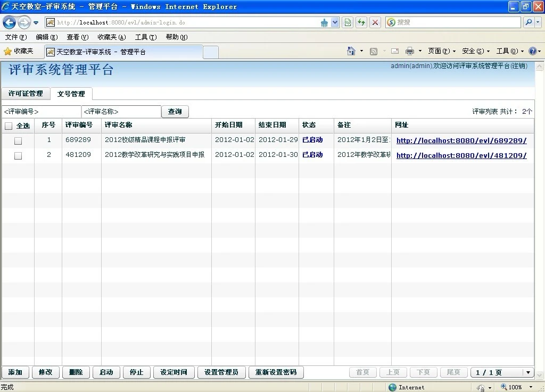The height and width of the screenshot is (392, 545).
Task: Click the 评审名称 search input field
Action: [x=121, y=112]
